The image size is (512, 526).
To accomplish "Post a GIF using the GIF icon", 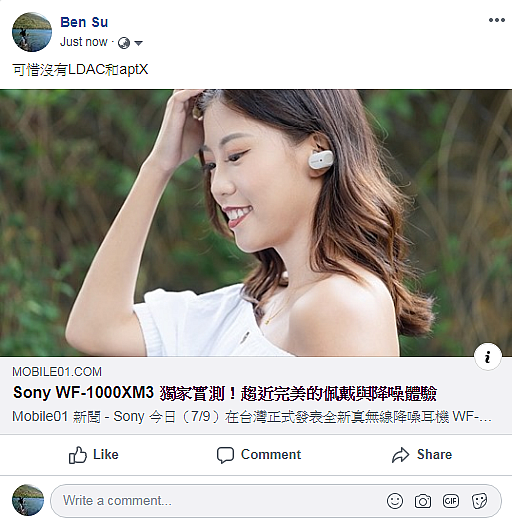I will (451, 501).
